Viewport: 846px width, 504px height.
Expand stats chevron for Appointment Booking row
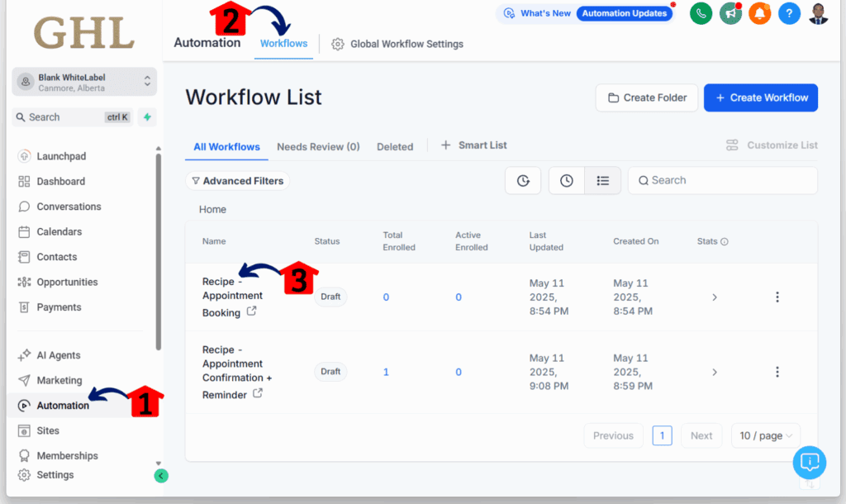[715, 297]
